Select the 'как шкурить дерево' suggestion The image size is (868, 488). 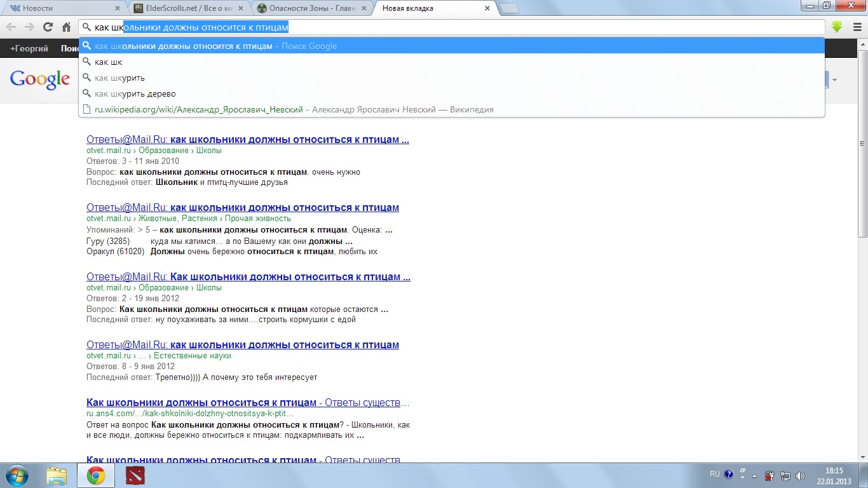coord(135,93)
